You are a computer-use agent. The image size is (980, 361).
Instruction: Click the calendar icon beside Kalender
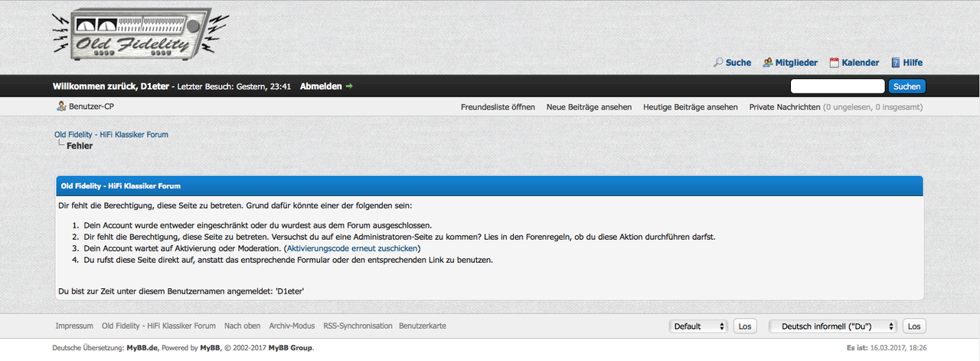tap(835, 63)
